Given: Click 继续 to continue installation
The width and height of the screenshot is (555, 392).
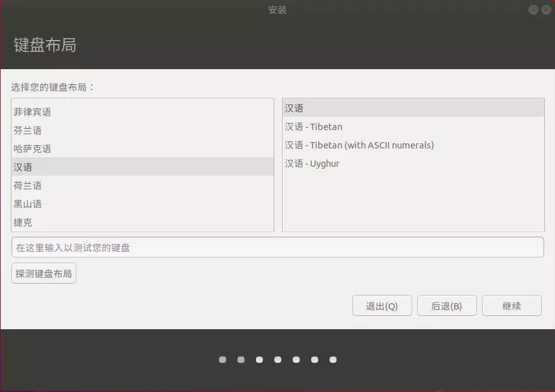Looking at the screenshot, I should [x=512, y=306].
